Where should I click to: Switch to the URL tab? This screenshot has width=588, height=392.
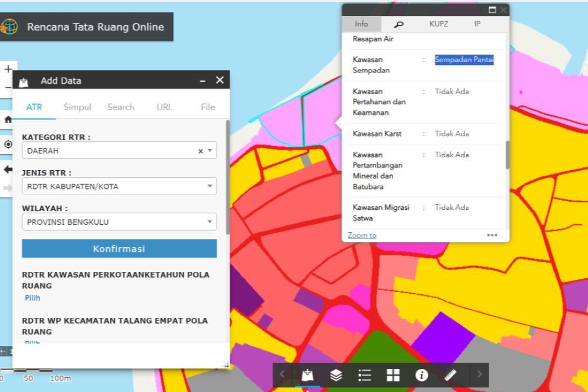pos(164,107)
